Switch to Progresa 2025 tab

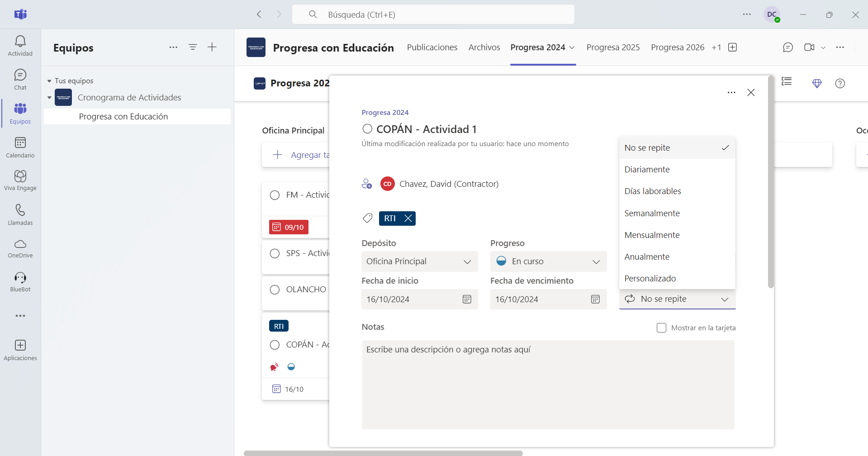613,47
